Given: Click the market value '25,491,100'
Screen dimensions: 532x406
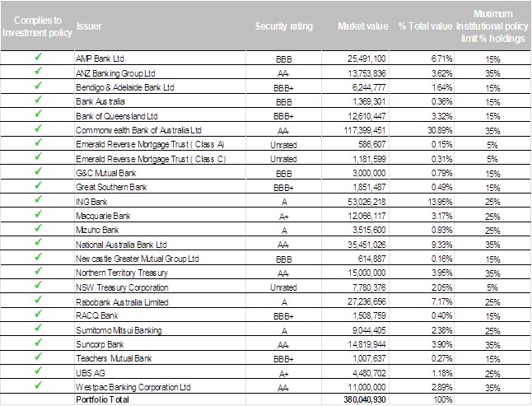Looking at the screenshot, I should (366, 58).
